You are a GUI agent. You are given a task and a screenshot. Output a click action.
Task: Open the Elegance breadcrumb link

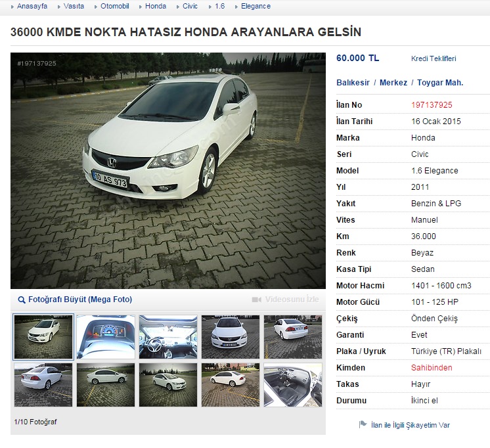point(256,7)
